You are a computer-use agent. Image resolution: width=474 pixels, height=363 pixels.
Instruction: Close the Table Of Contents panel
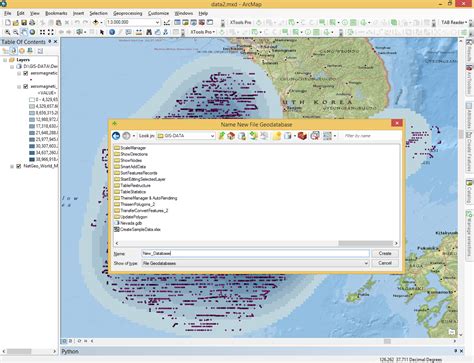point(55,42)
